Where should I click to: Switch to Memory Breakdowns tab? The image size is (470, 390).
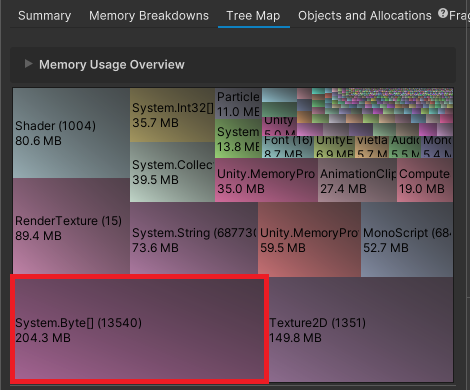[149, 16]
